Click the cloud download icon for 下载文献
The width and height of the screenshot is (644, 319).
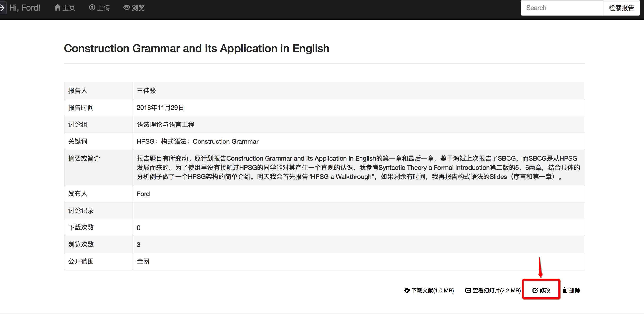pyautogui.click(x=407, y=290)
